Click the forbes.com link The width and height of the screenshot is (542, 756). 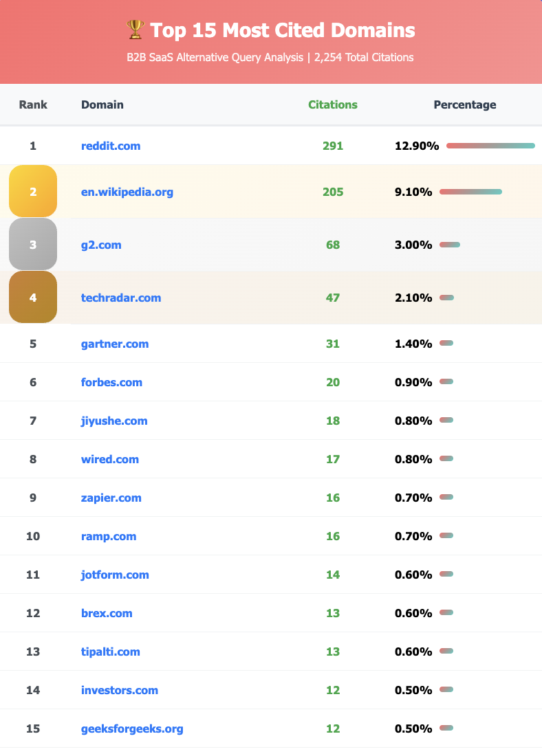point(111,382)
